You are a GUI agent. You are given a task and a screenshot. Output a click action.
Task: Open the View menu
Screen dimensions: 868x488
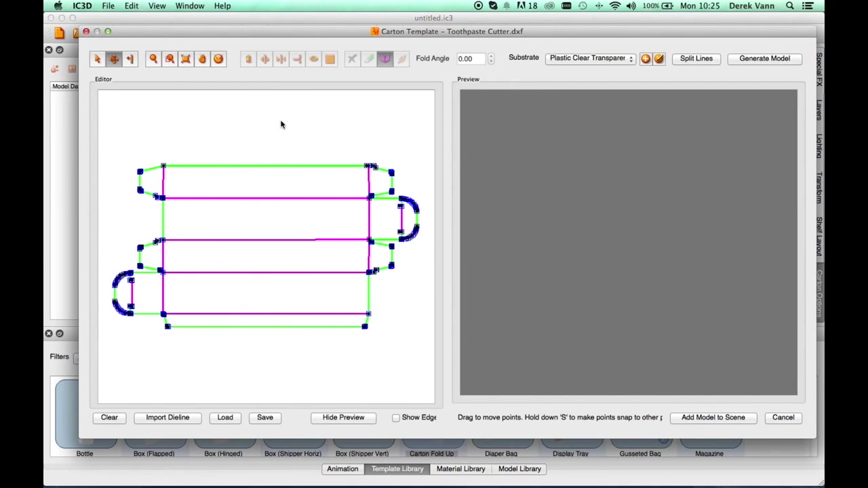click(x=157, y=6)
